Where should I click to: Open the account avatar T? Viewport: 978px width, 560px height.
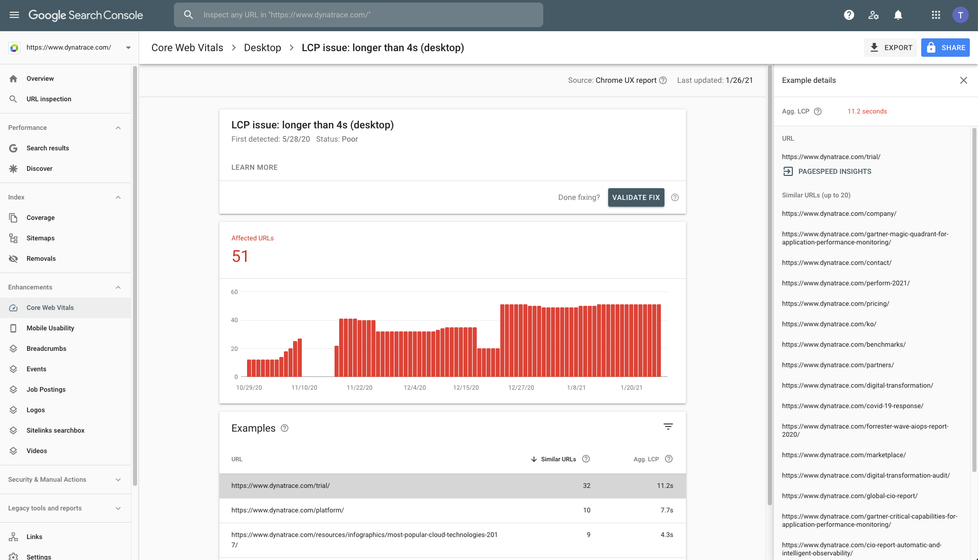point(960,15)
